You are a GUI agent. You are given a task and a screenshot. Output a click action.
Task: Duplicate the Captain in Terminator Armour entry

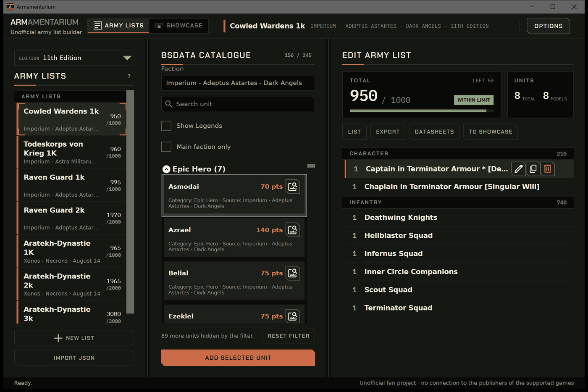coord(533,169)
